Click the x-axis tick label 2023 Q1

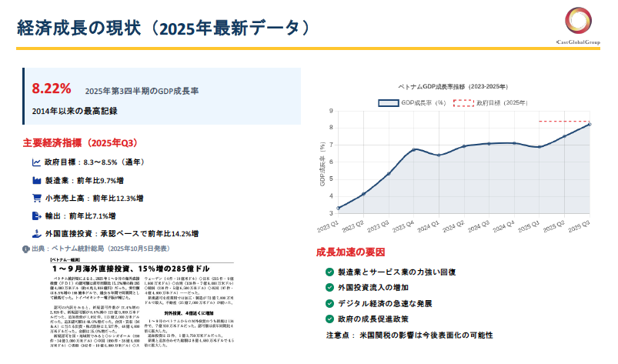tap(328, 226)
